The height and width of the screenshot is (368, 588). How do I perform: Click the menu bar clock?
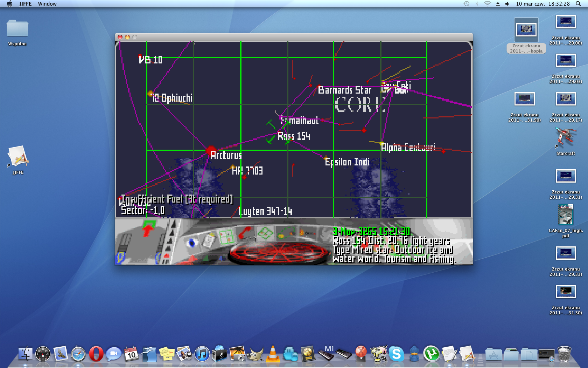tap(543, 4)
